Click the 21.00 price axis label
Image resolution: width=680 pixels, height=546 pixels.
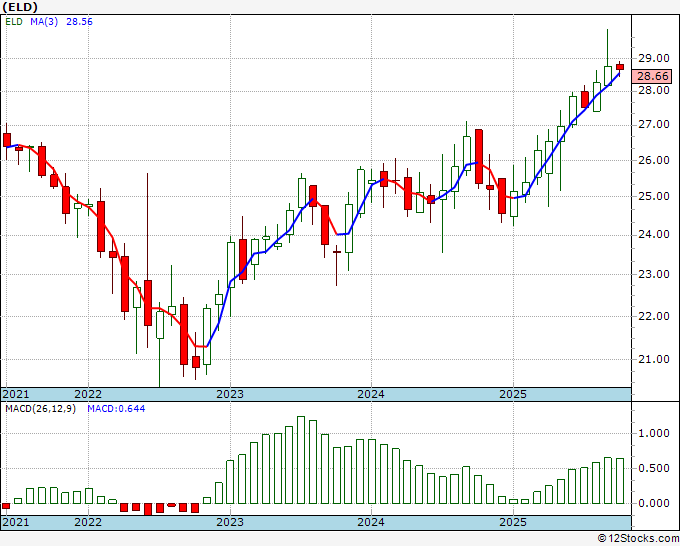pyautogui.click(x=654, y=359)
